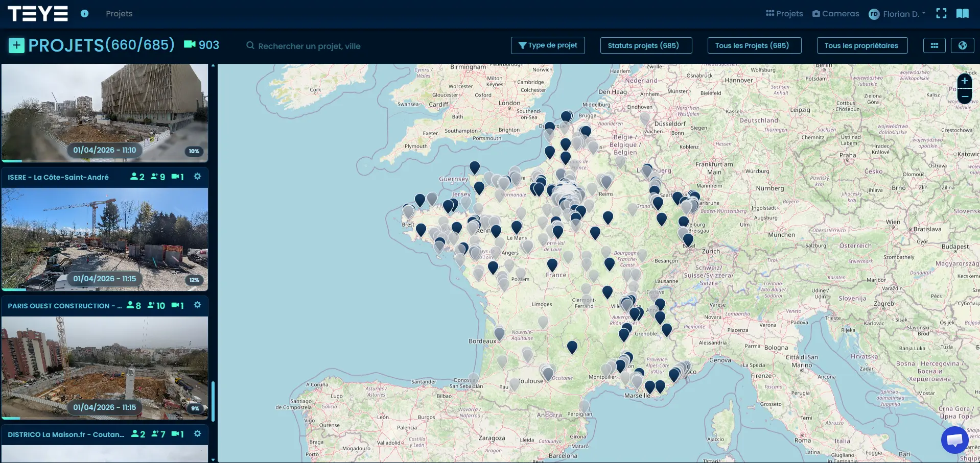Open settings gear on DISTRICO La Maison.fr project
980x463 pixels.
[198, 433]
